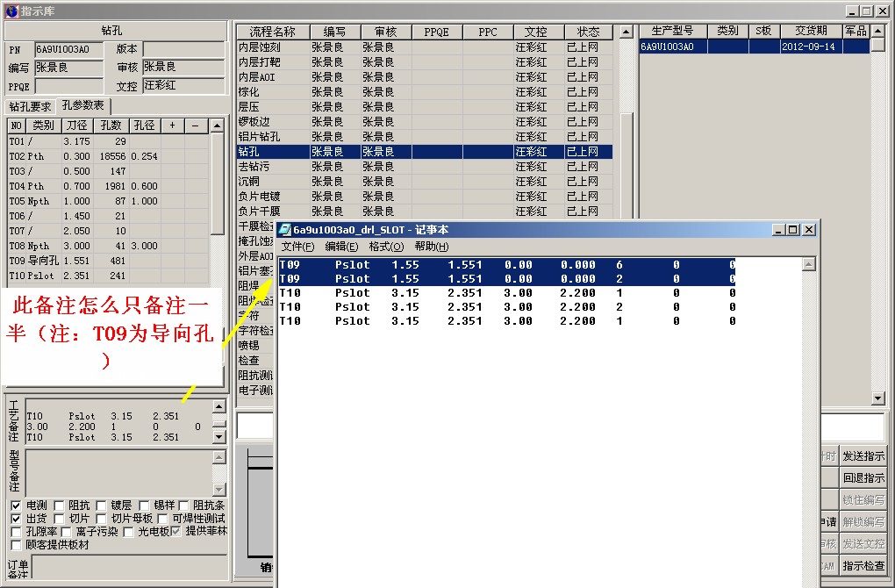Check the 锡样 checkbox
Image resolution: width=895 pixels, height=588 pixels.
click(144, 506)
